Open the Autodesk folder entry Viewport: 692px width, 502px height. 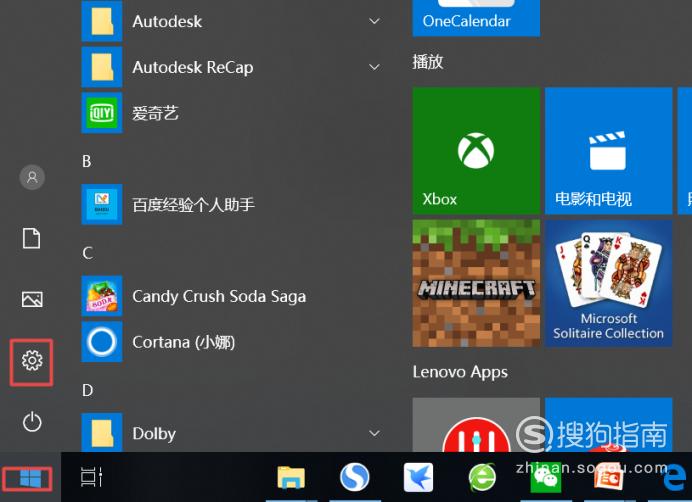[x=233, y=21]
